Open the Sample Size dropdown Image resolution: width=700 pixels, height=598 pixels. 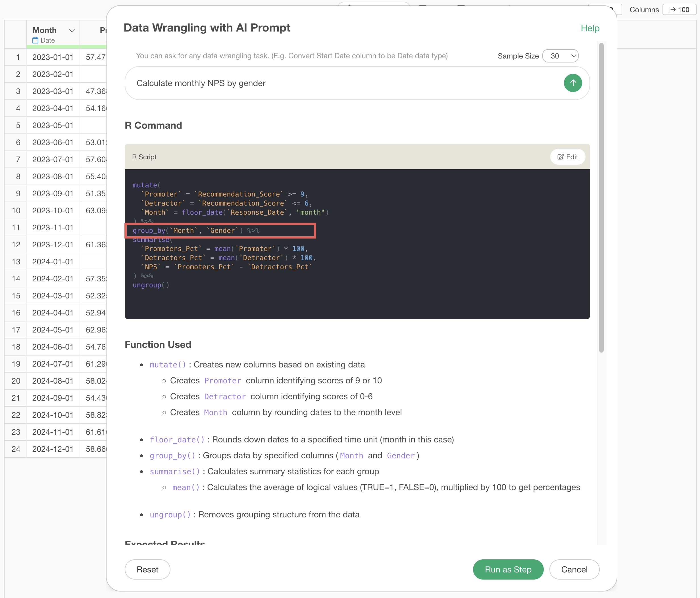coord(560,56)
